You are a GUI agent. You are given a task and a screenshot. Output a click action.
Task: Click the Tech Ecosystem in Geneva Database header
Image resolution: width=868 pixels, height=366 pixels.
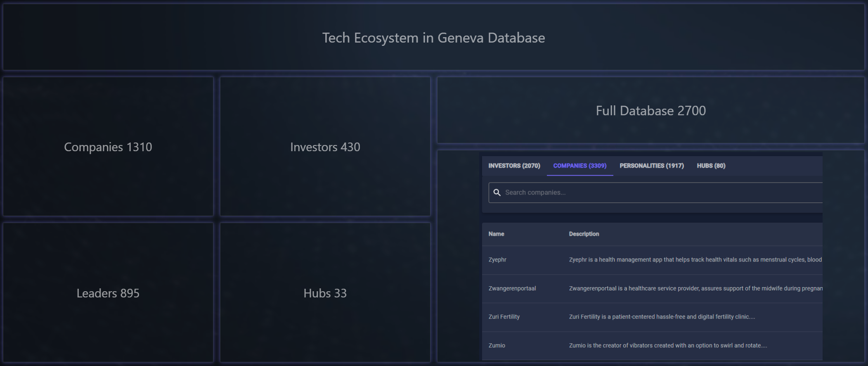pyautogui.click(x=433, y=38)
